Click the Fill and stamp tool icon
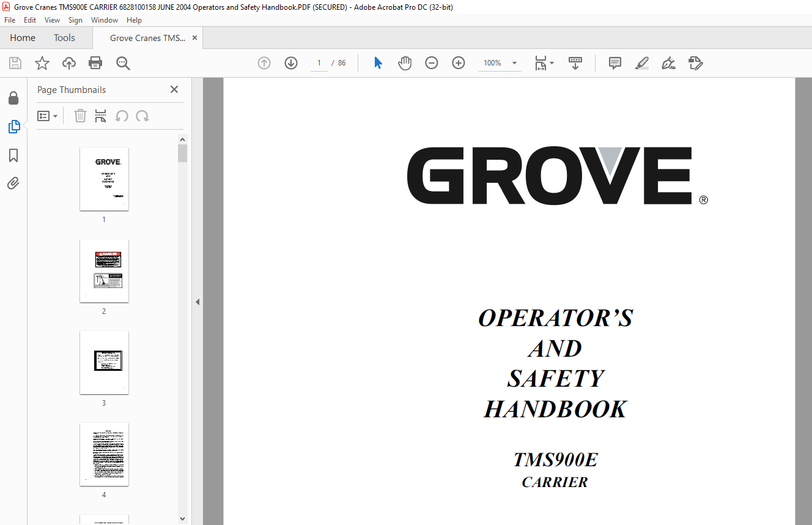812x525 pixels. click(x=695, y=63)
